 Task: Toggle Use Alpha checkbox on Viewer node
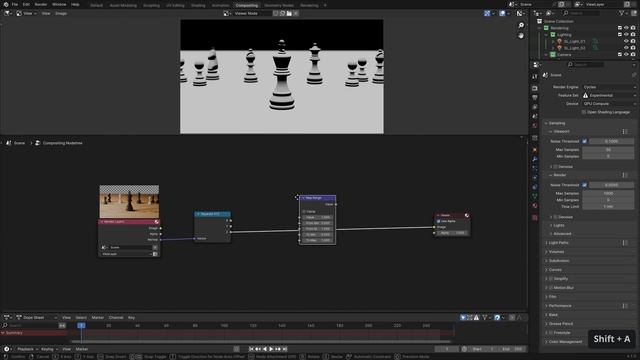[439, 221]
